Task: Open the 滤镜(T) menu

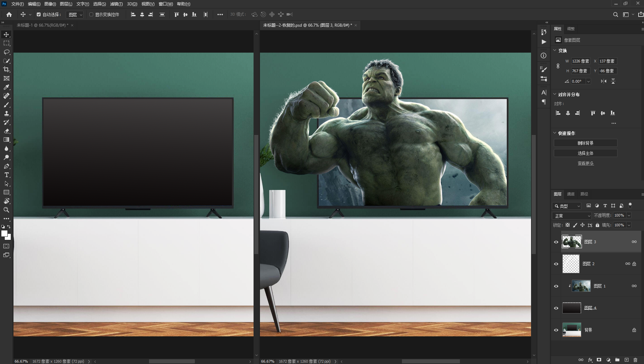Action: 116,4
